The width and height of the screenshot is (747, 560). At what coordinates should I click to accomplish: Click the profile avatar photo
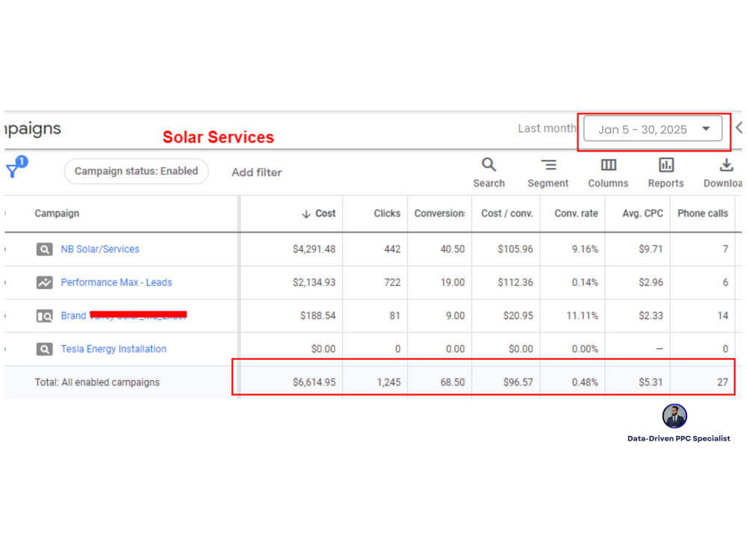tap(674, 416)
